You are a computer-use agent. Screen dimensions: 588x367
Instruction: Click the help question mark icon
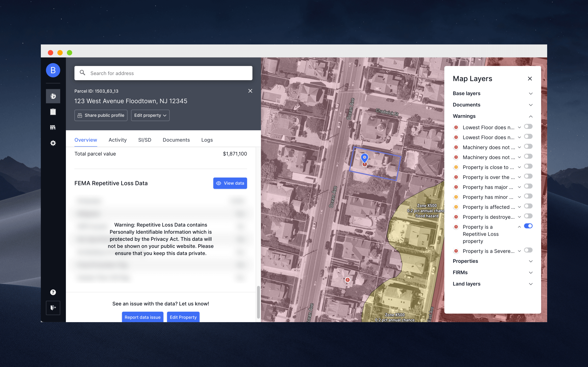tap(53, 292)
